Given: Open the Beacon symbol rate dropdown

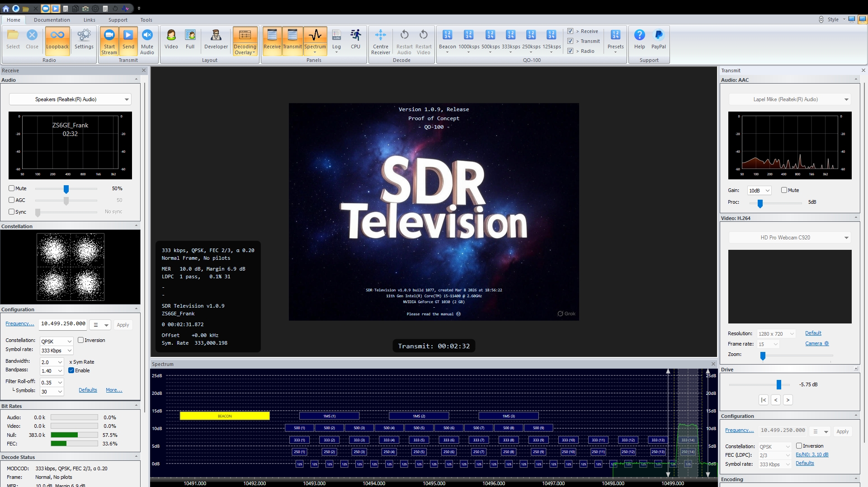Looking at the screenshot, I should coord(448,52).
